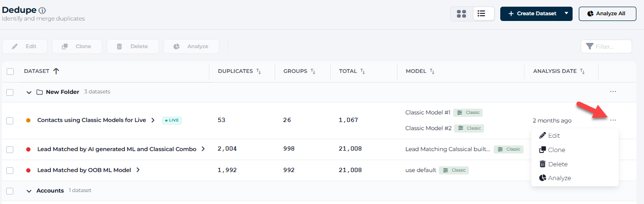The width and height of the screenshot is (644, 204).
Task: Click the Edit toolbar button
Action: coord(25,46)
